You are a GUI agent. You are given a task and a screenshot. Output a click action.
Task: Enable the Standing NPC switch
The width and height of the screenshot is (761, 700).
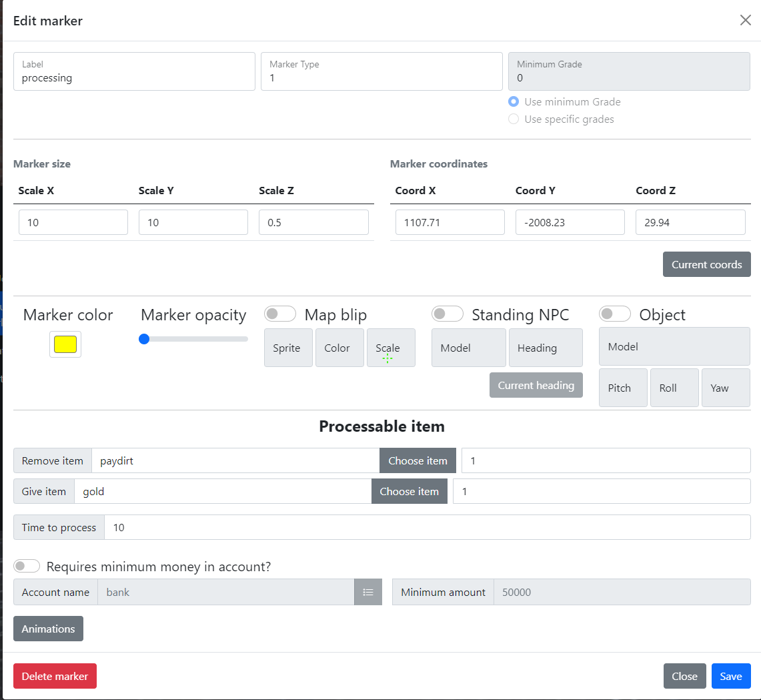(447, 314)
